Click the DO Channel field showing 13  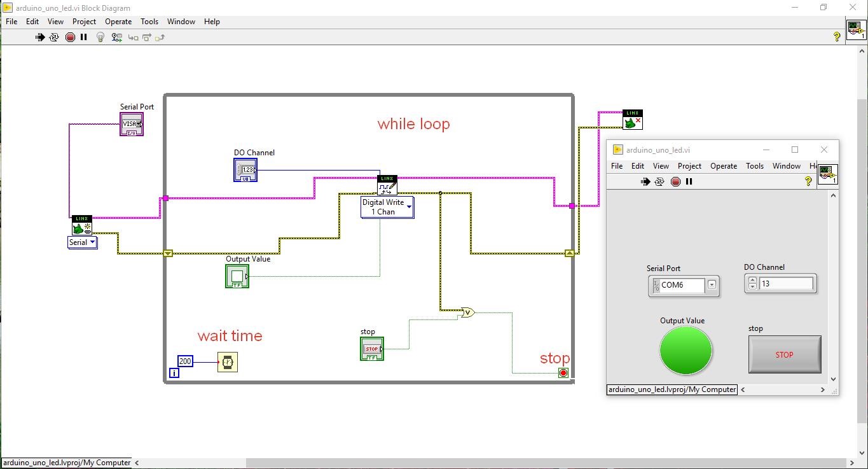[x=786, y=284]
